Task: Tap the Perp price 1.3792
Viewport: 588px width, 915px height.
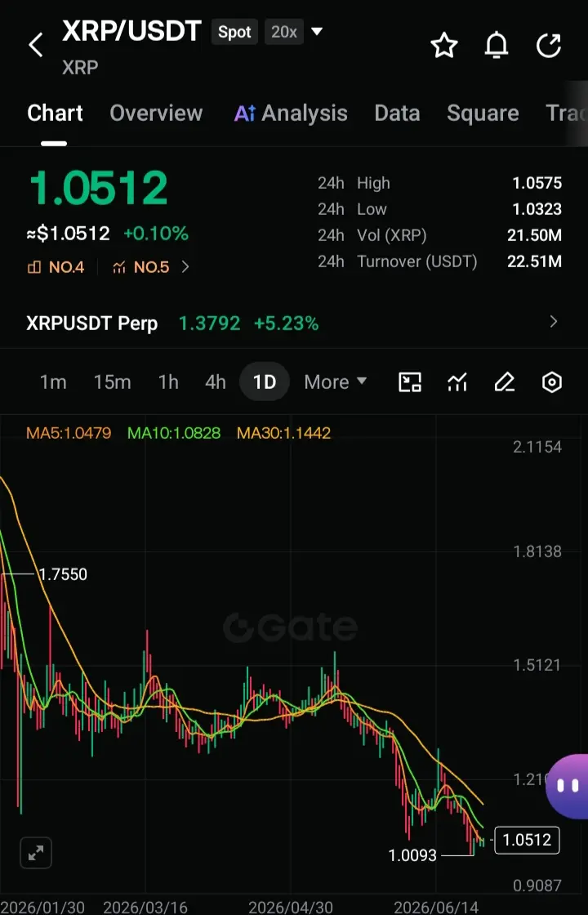Action: [x=209, y=323]
